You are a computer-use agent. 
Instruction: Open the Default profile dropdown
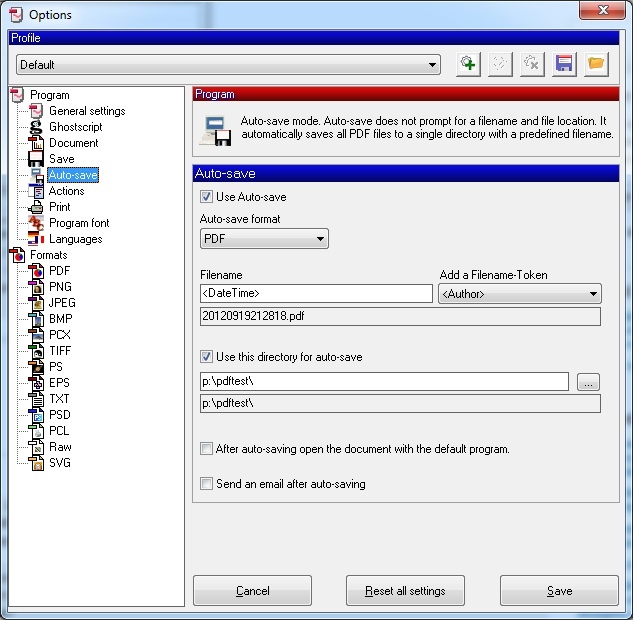click(x=228, y=65)
